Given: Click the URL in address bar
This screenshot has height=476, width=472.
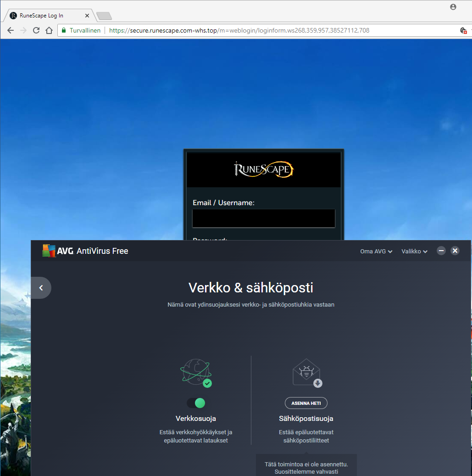Looking at the screenshot, I should [239, 30].
